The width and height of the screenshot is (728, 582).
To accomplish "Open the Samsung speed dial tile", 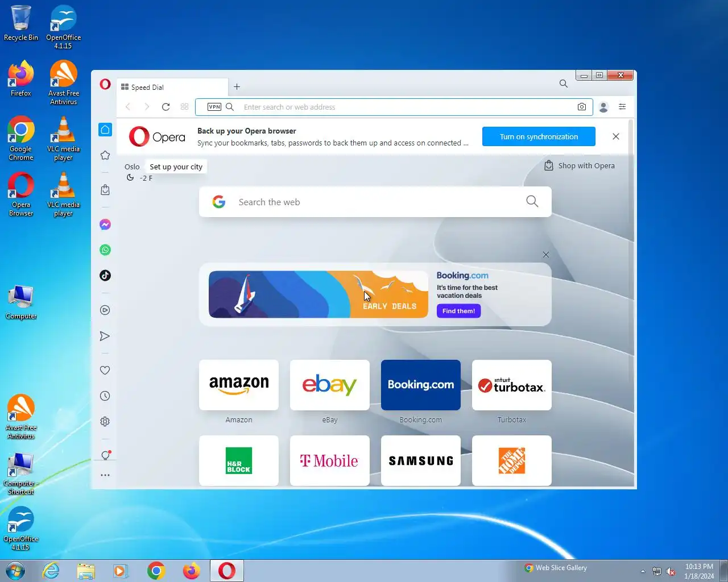I will [x=421, y=460].
